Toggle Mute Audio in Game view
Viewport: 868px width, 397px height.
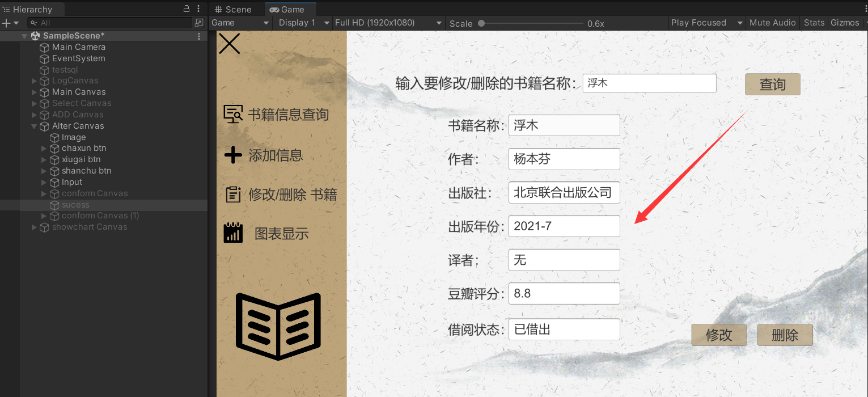pyautogui.click(x=772, y=23)
